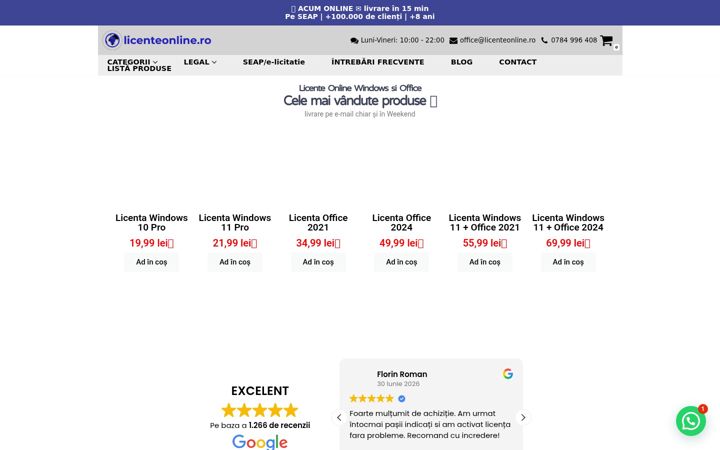Click the envelope icon beside office email

(x=453, y=40)
